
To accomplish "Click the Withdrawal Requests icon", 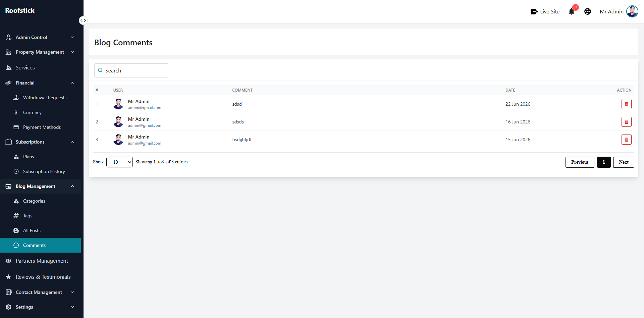I will coord(16,98).
